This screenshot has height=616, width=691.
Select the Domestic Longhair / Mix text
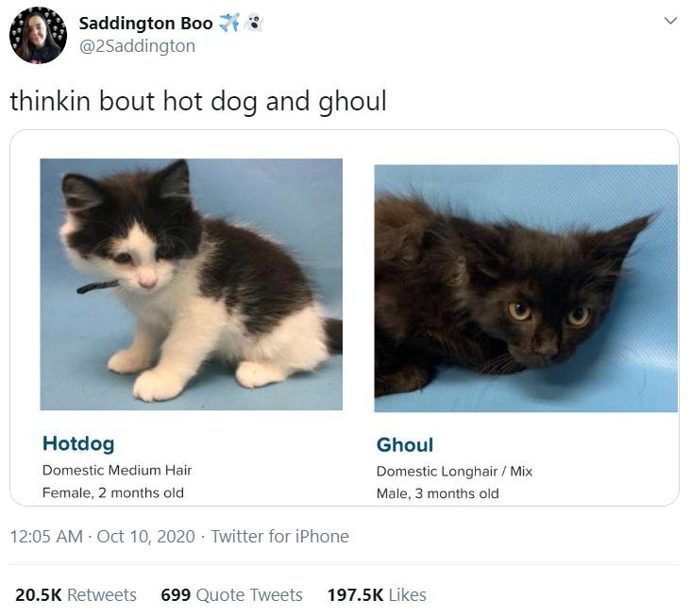[x=455, y=471]
